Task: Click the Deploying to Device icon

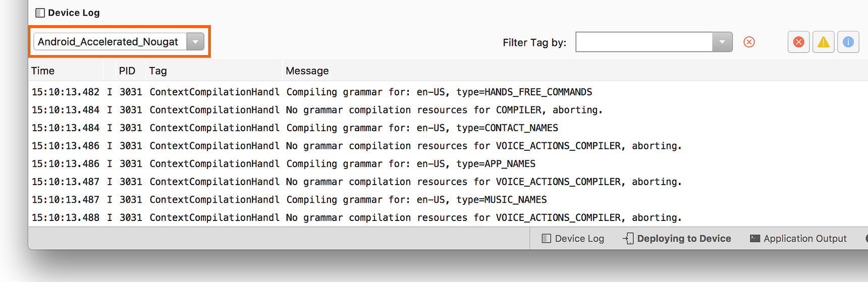Action: point(628,239)
